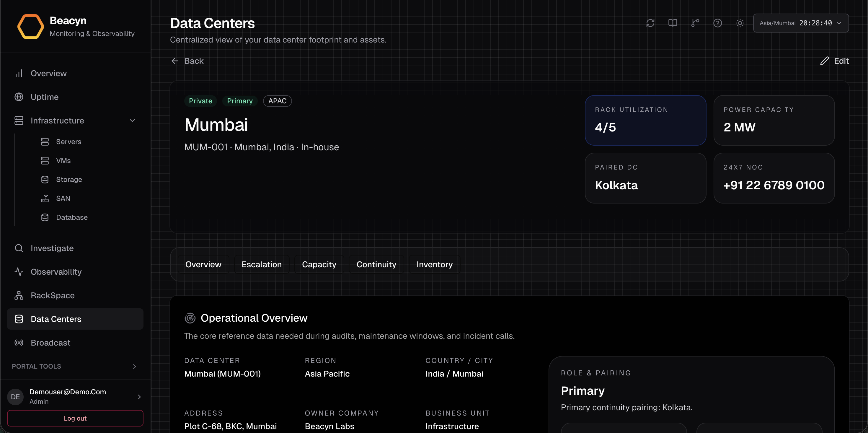Toggle light theme with sun icon
The width and height of the screenshot is (868, 433).
pos(740,23)
